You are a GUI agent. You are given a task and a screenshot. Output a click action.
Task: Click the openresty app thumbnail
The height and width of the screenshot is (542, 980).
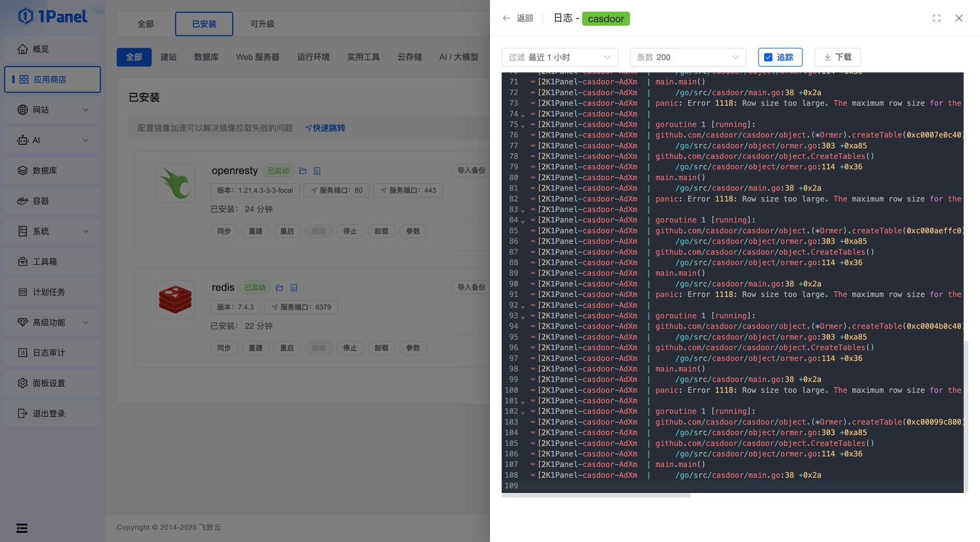(x=175, y=183)
